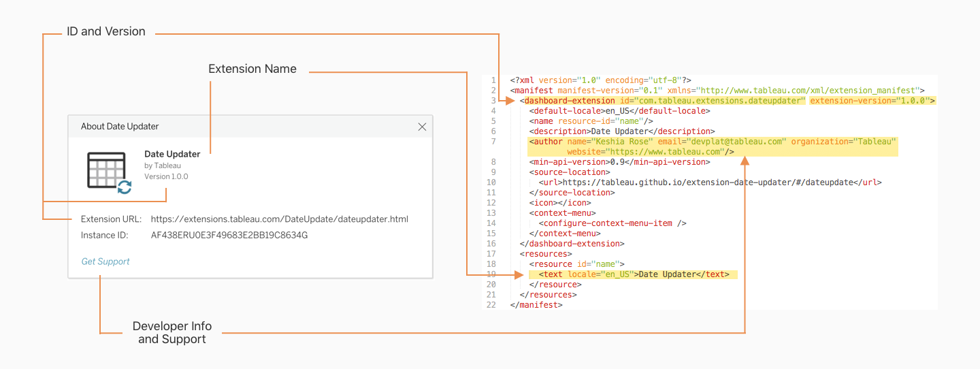Click the resource id="name" code line
980x369 pixels.
pos(576,264)
